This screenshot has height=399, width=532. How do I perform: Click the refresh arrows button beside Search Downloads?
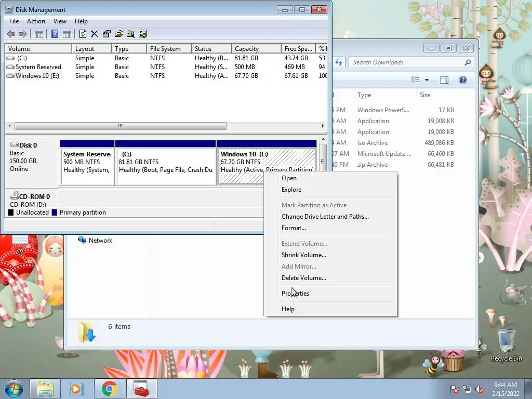pyautogui.click(x=339, y=62)
